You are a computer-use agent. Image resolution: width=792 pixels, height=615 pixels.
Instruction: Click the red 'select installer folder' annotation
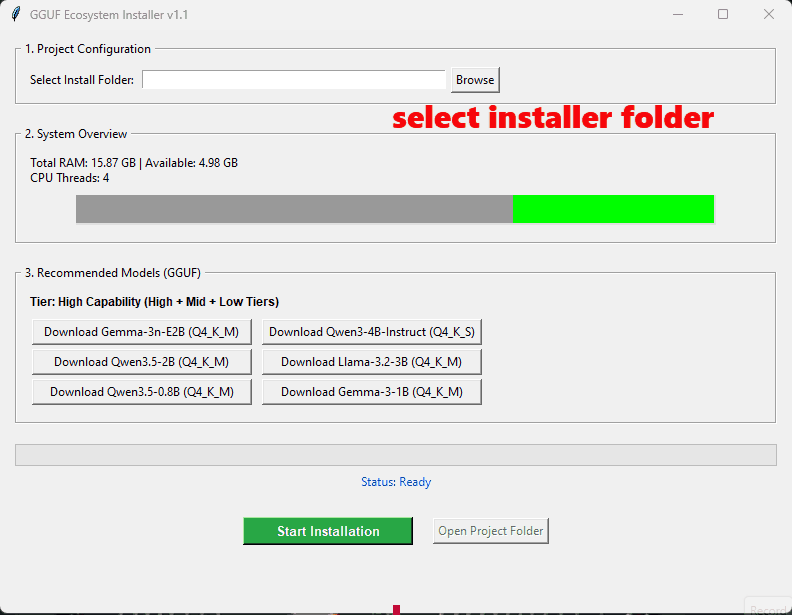[x=553, y=118]
